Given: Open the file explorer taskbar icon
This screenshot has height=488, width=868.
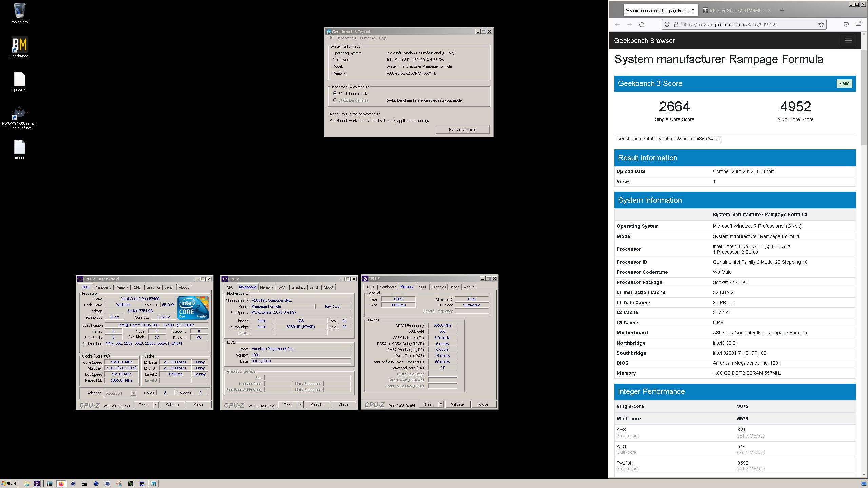Looking at the screenshot, I should (x=26, y=484).
